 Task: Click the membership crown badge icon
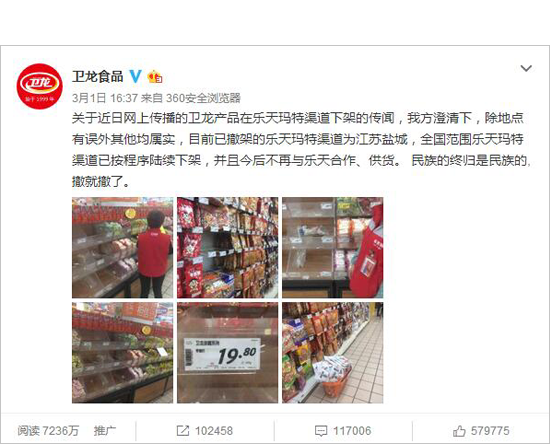(154, 76)
